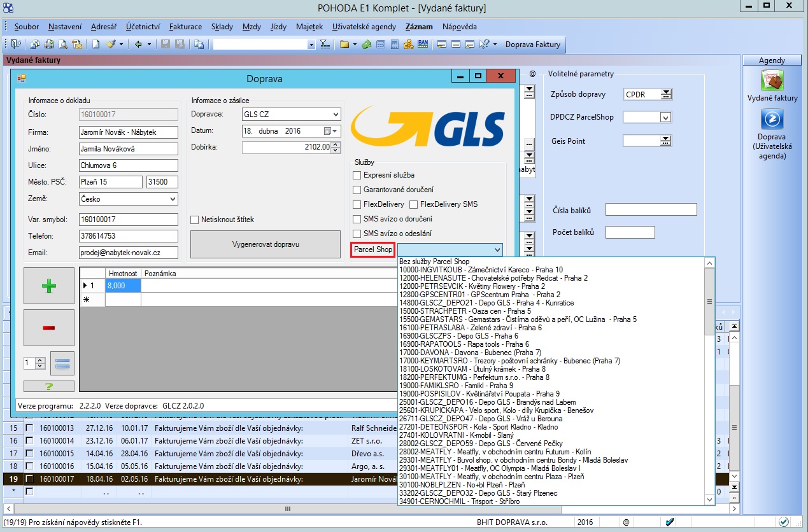Open the Dopravce GLS CZ dropdown
Image resolution: width=808 pixels, height=532 pixels.
(336, 115)
